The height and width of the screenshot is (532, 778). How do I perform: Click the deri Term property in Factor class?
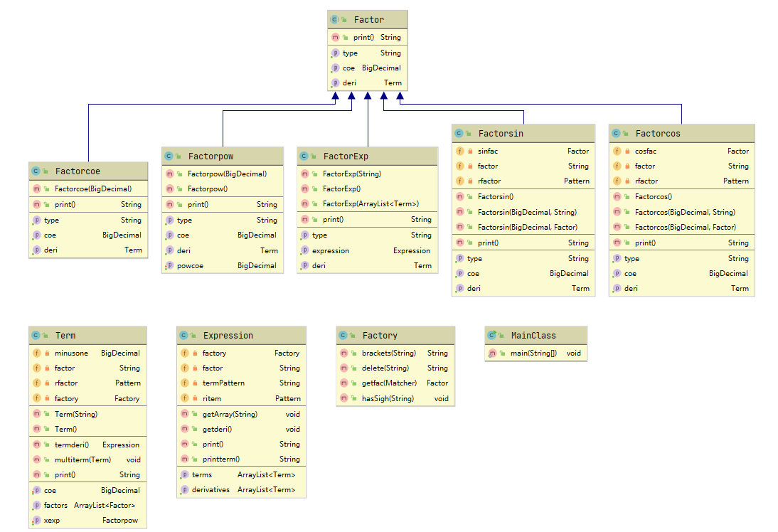tap(367, 83)
